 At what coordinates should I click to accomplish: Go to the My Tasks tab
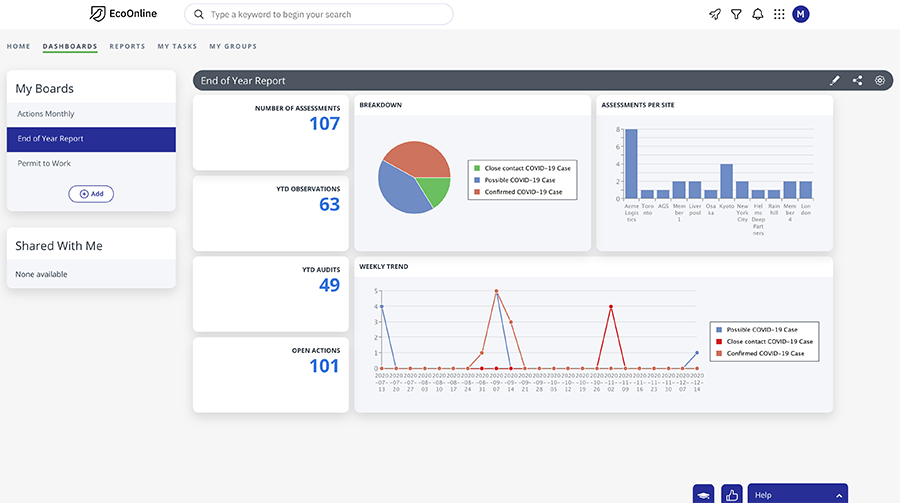click(177, 47)
